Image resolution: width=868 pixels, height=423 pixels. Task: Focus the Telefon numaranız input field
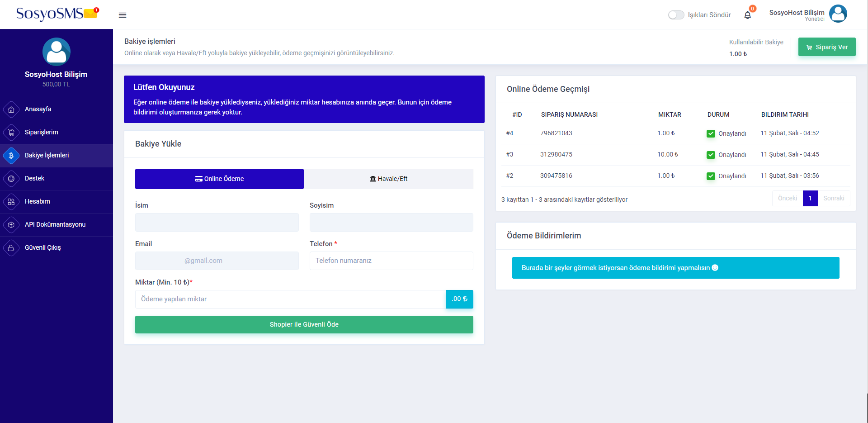[391, 261]
